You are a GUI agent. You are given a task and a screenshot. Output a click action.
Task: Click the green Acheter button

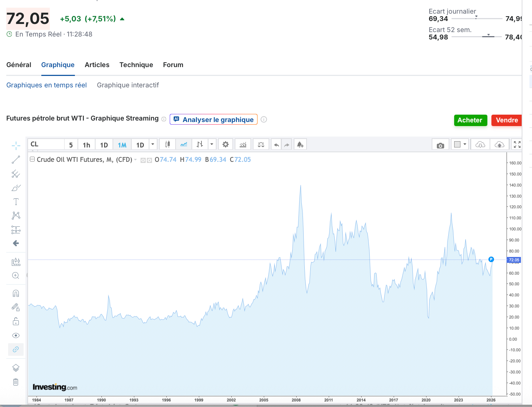click(470, 120)
